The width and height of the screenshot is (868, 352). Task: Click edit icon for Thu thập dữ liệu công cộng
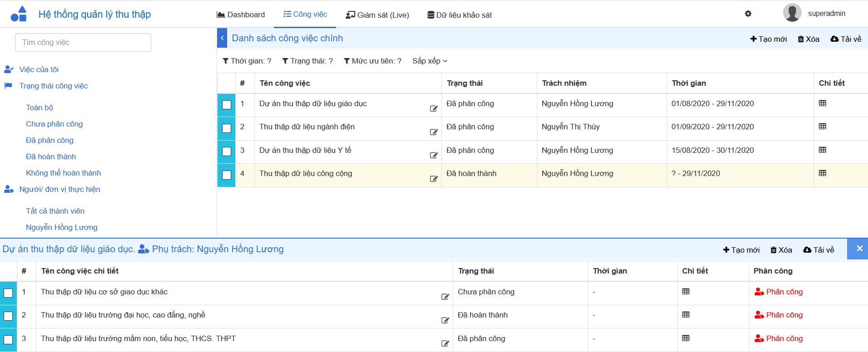tap(434, 179)
